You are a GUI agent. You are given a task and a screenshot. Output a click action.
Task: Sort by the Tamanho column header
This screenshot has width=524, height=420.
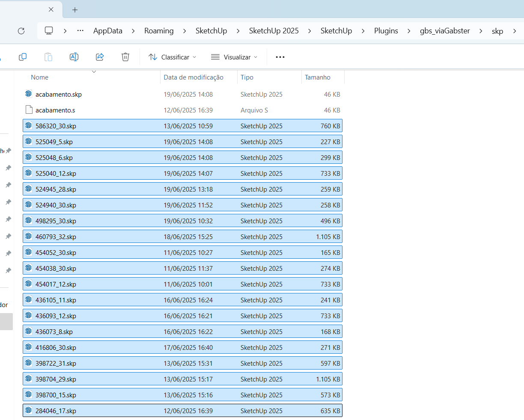pyautogui.click(x=323, y=77)
